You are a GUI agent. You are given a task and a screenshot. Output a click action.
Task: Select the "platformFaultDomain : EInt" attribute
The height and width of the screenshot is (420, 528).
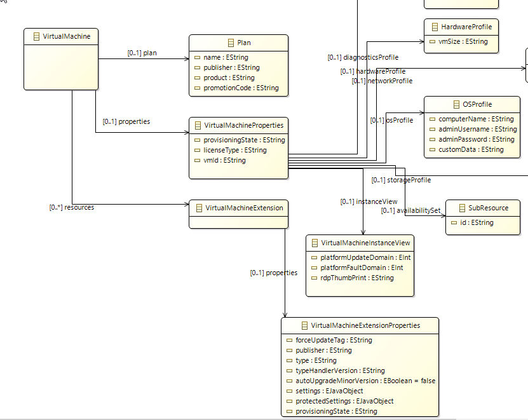click(x=362, y=268)
